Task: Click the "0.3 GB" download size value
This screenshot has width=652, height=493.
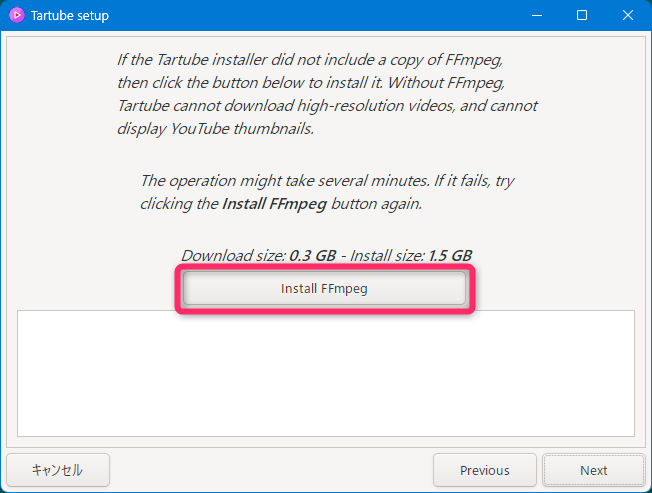Action: pyautogui.click(x=312, y=255)
